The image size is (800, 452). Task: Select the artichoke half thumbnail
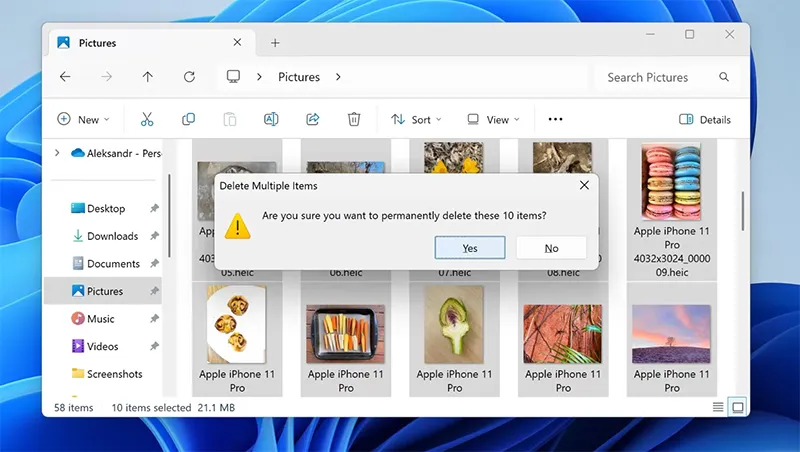[454, 324]
